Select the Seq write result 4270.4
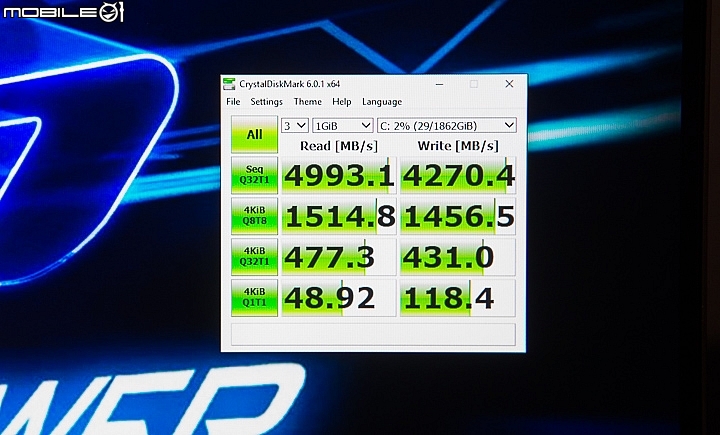Screen dimensions: 720x435 tap(458, 175)
